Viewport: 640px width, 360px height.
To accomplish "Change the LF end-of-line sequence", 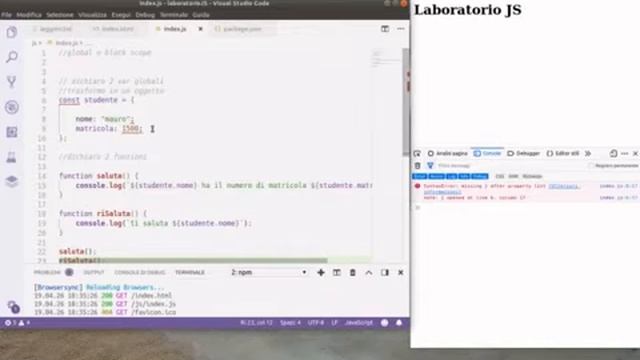I will (x=335, y=322).
